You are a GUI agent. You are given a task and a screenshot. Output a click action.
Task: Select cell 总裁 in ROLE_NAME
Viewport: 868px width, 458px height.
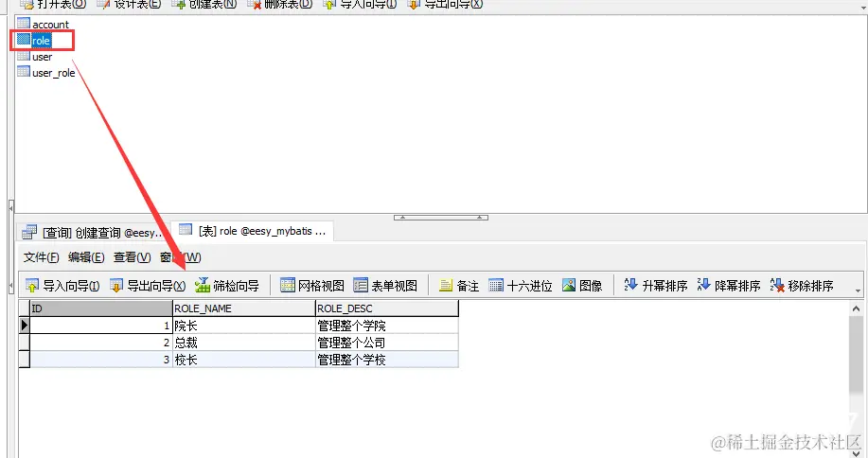(x=243, y=343)
